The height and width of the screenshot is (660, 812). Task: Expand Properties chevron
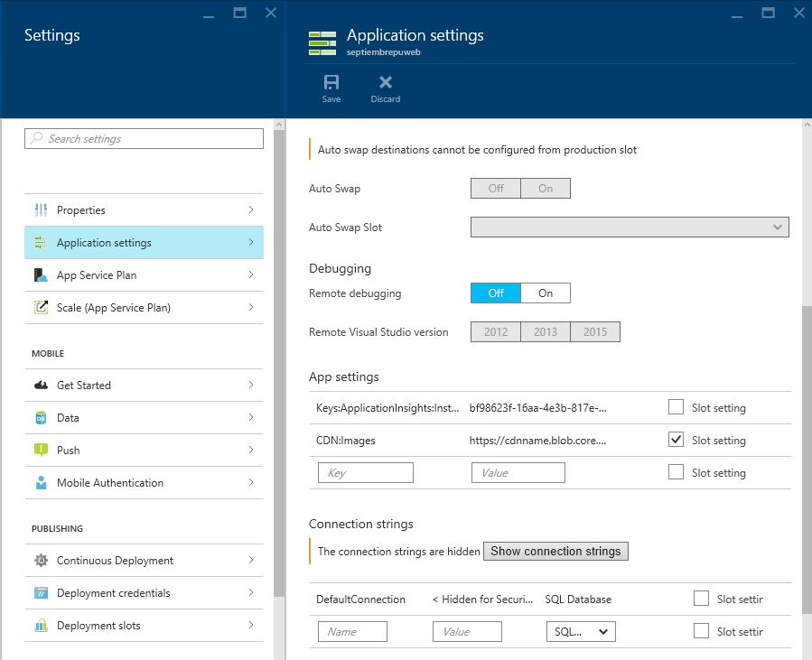click(x=251, y=209)
